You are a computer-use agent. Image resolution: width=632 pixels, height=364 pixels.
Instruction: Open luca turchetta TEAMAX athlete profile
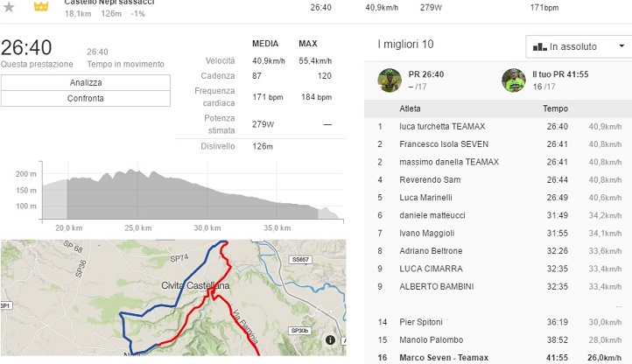click(442, 127)
